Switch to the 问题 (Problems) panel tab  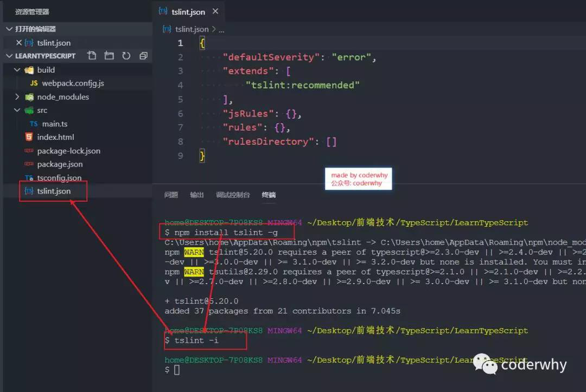(171, 195)
